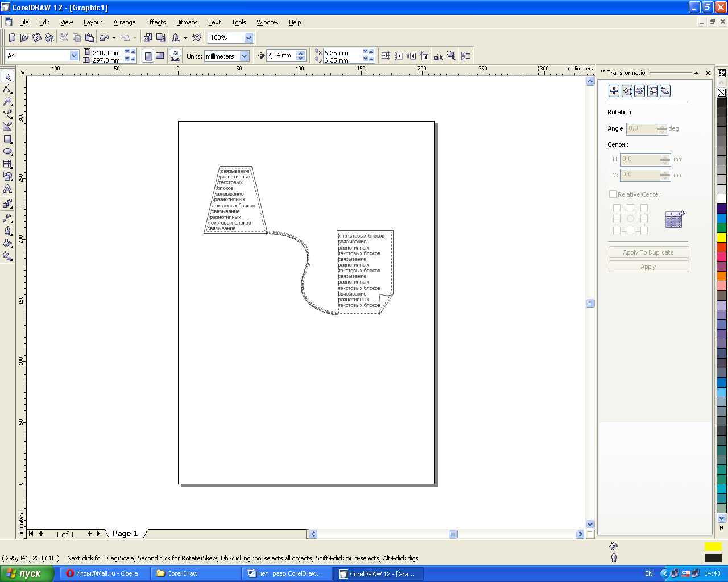Toggle Snap to objects button
Viewport: 728px width, 582px height.
coord(411,56)
